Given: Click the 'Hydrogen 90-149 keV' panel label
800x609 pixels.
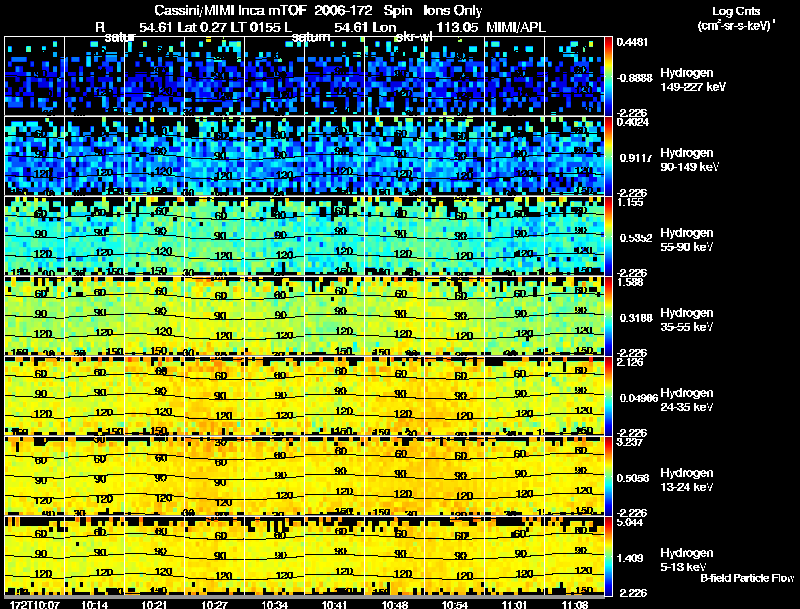Looking at the screenshot, I should 690,160.
